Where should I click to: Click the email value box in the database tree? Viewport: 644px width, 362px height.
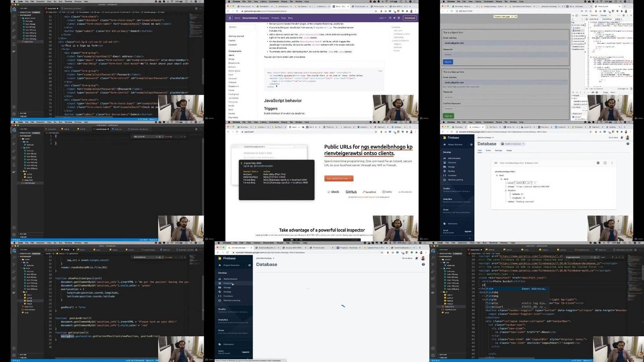(x=524, y=183)
